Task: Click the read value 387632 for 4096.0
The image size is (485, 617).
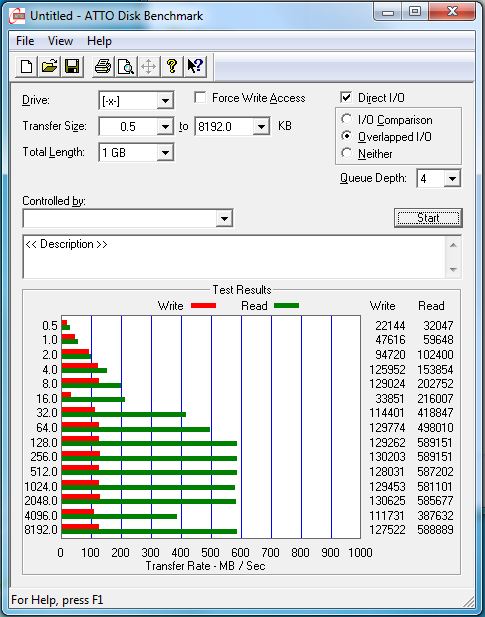Action: click(435, 515)
